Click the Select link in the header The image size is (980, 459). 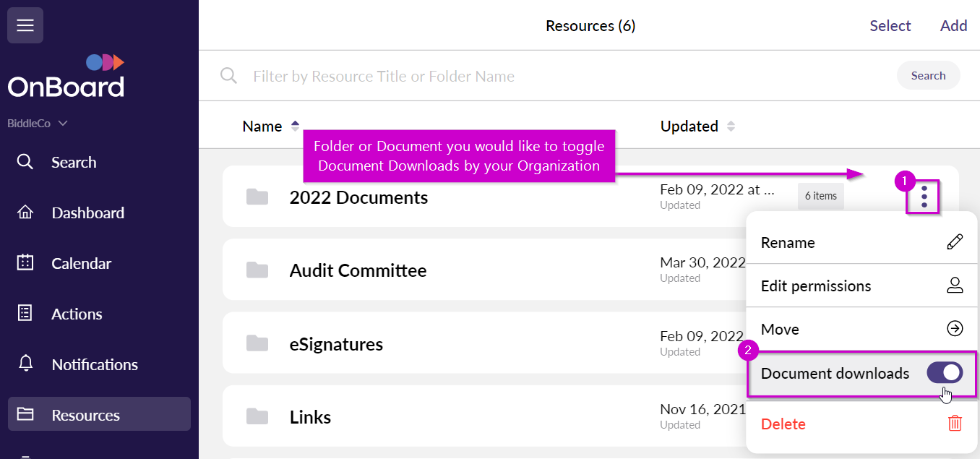point(890,25)
